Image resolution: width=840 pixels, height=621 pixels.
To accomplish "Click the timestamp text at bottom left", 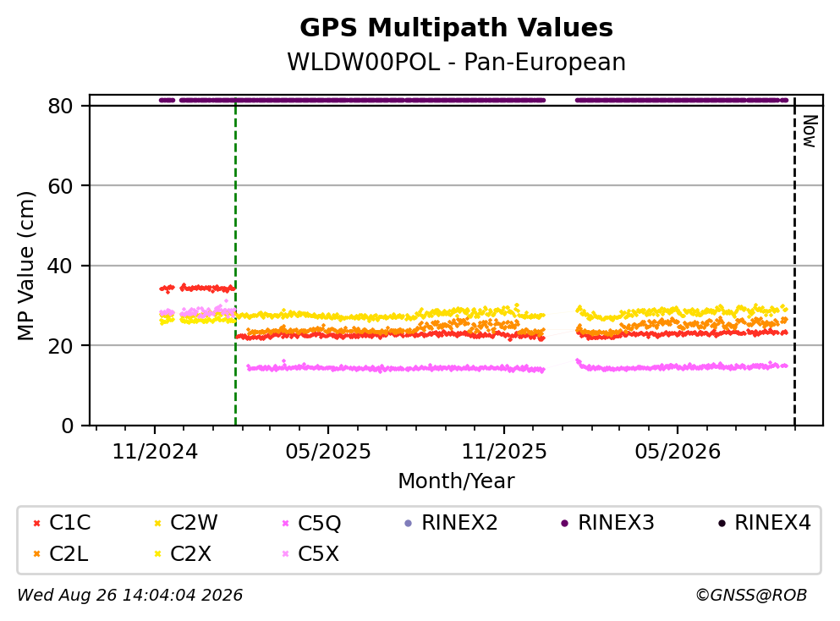I will pos(129,596).
